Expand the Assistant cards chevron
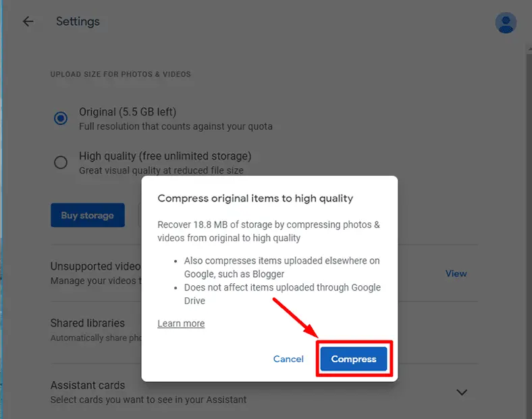 pos(462,392)
